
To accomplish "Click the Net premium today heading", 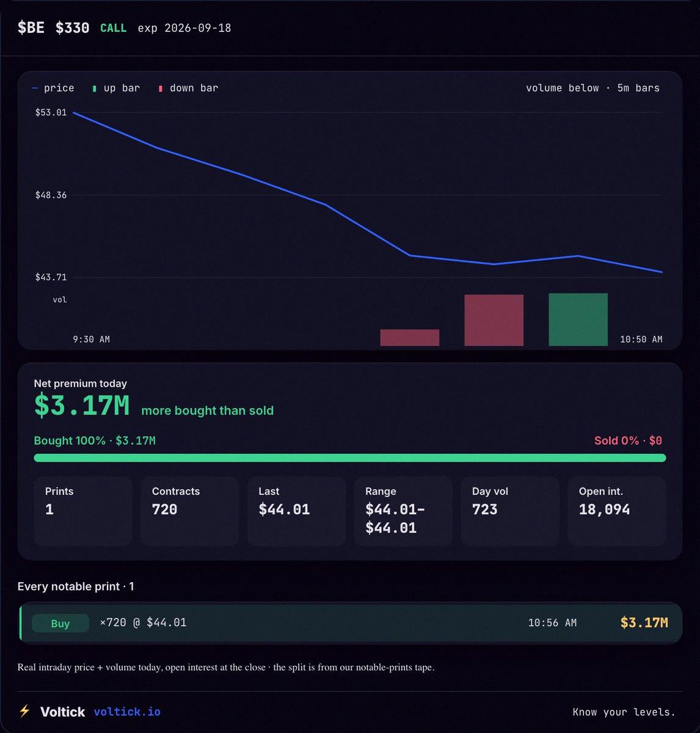I will pos(80,384).
